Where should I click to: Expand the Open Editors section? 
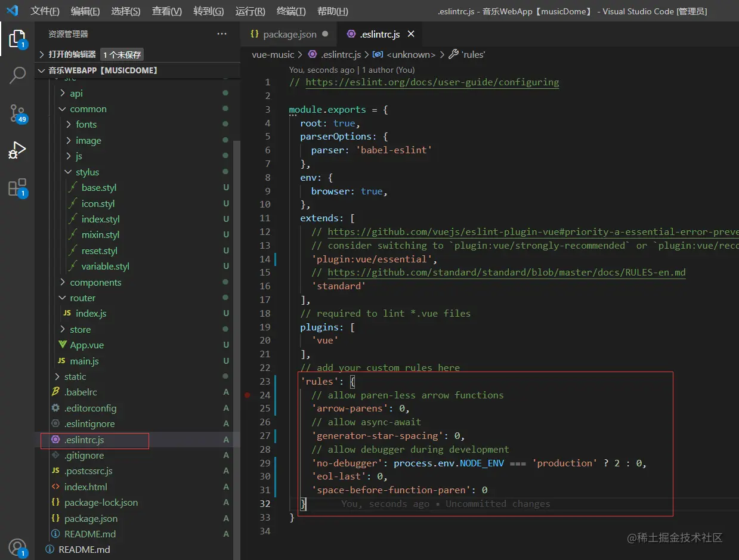pos(72,54)
